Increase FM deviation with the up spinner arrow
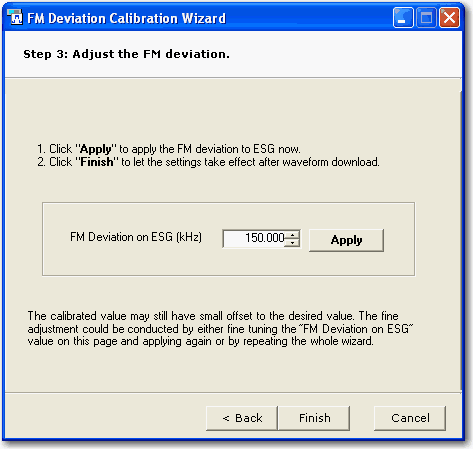473x449 pixels. pyautogui.click(x=292, y=235)
